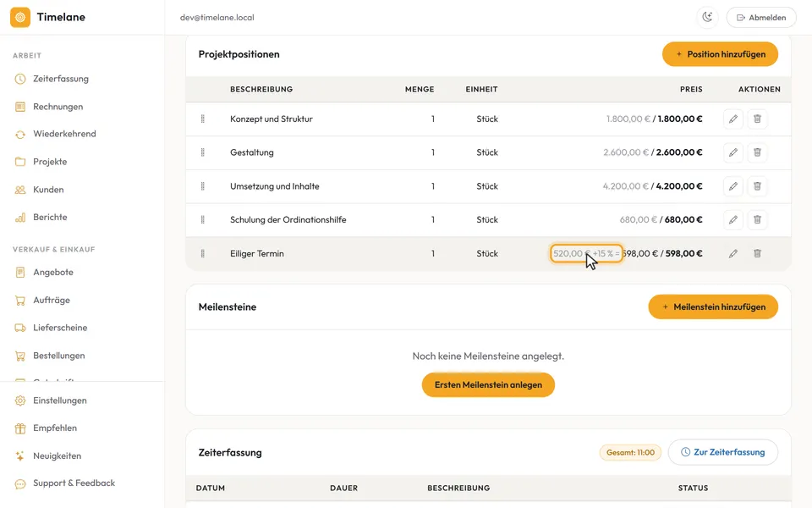This screenshot has width=812, height=508.
Task: Click the Aufträge cart icon
Action: click(x=20, y=300)
